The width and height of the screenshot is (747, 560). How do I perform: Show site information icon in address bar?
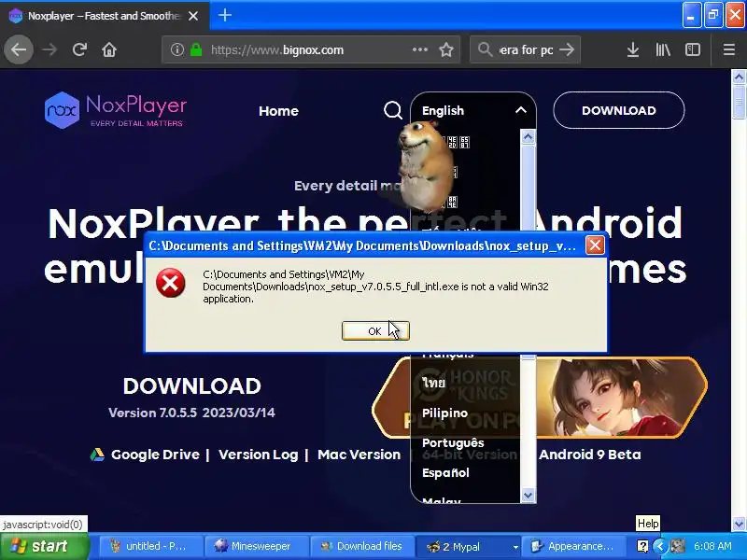click(x=176, y=49)
